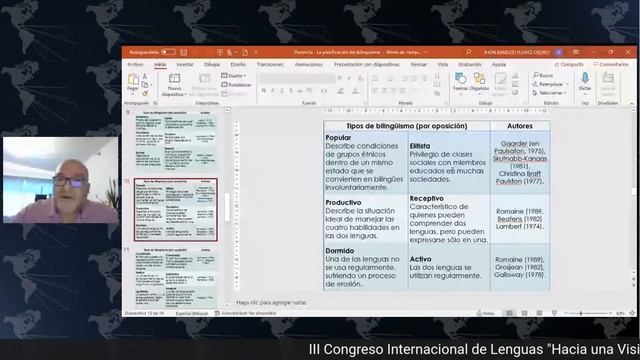
Task: Click the Nueva diapositiva icon
Action: (174, 78)
